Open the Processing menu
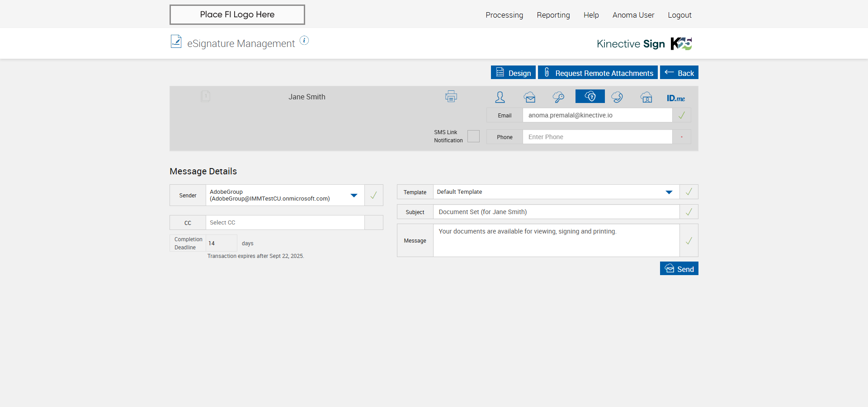Image resolution: width=868 pixels, height=407 pixels. point(504,15)
